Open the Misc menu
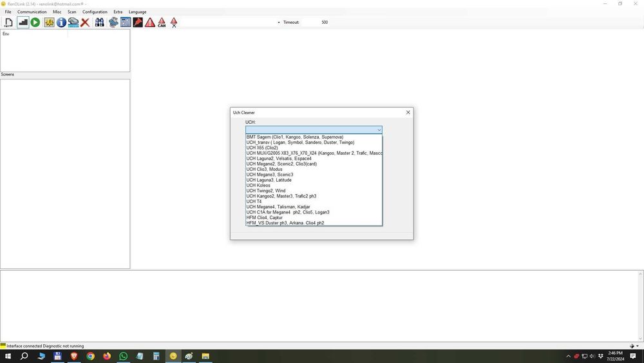This screenshot has height=363, width=644. click(57, 12)
